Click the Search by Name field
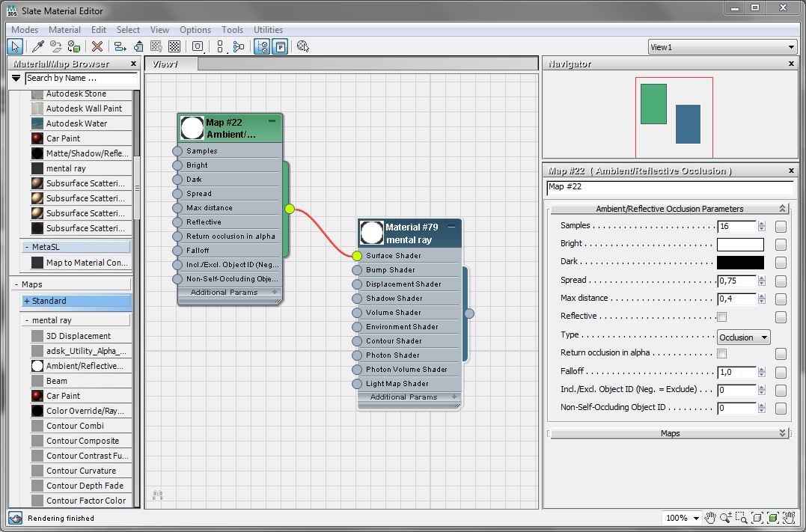The image size is (806, 532). point(82,78)
